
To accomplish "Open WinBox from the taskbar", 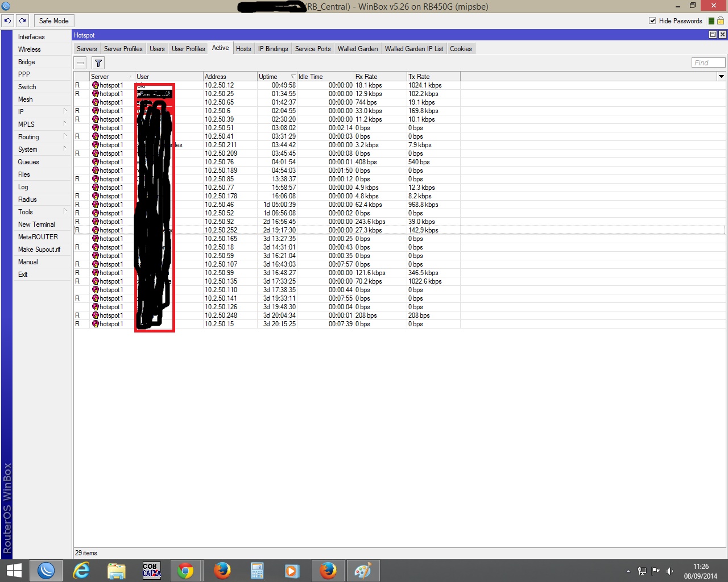I will (46, 571).
